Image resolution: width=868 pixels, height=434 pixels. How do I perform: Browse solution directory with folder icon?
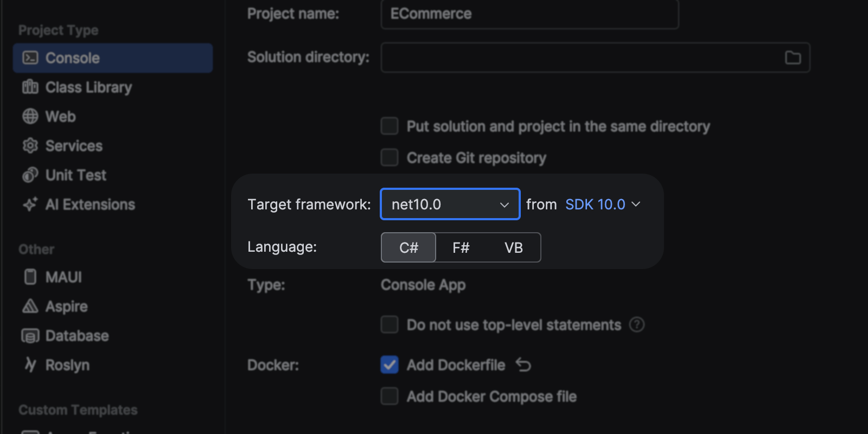(793, 58)
